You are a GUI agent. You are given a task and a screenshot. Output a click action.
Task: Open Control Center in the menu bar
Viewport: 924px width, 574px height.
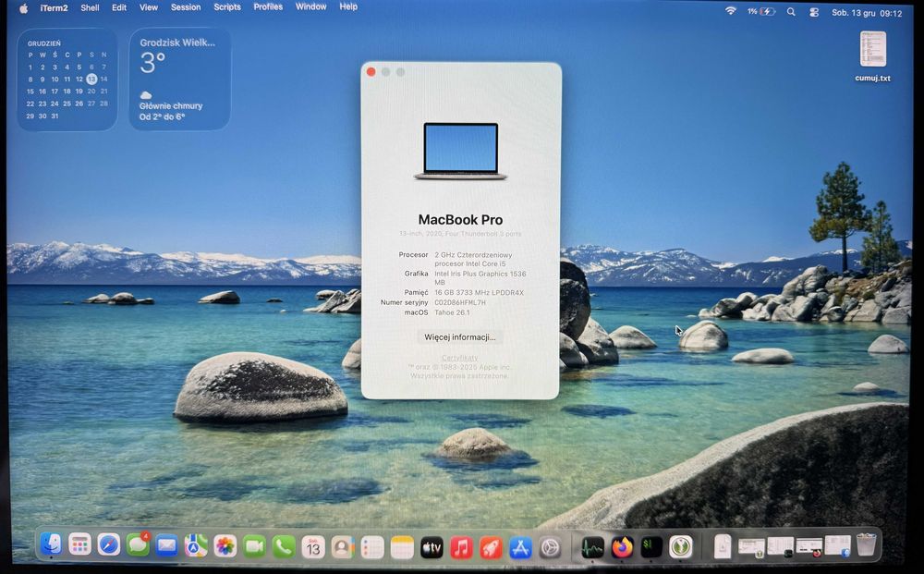click(814, 12)
